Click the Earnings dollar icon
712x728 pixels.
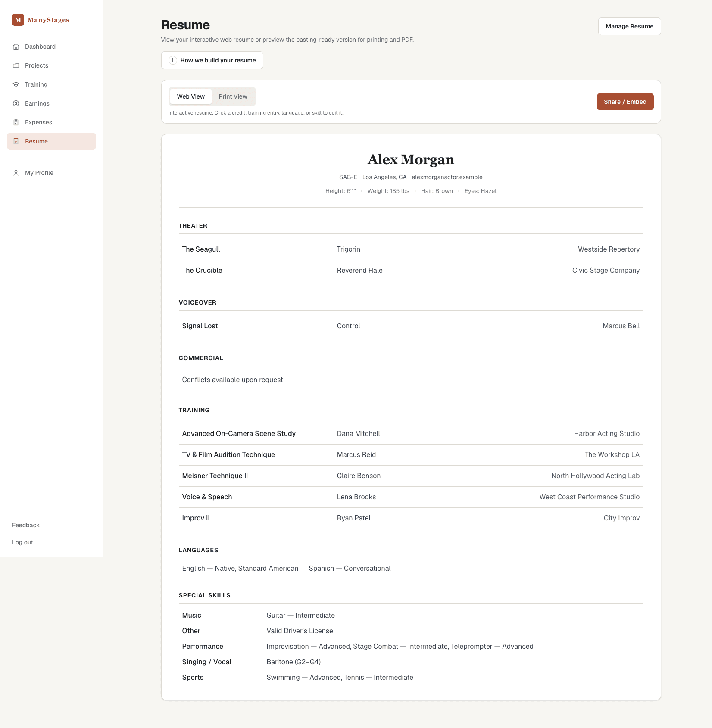tap(16, 103)
